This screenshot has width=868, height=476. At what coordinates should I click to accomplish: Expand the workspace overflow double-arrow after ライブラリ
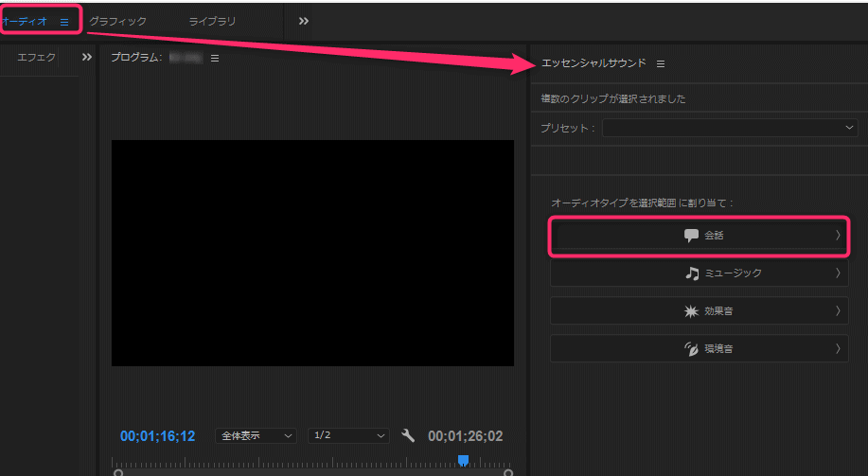(304, 22)
